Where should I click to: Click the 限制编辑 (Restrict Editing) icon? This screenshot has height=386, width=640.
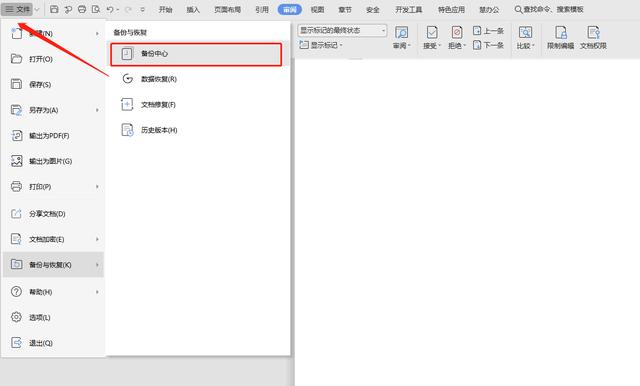click(x=560, y=32)
